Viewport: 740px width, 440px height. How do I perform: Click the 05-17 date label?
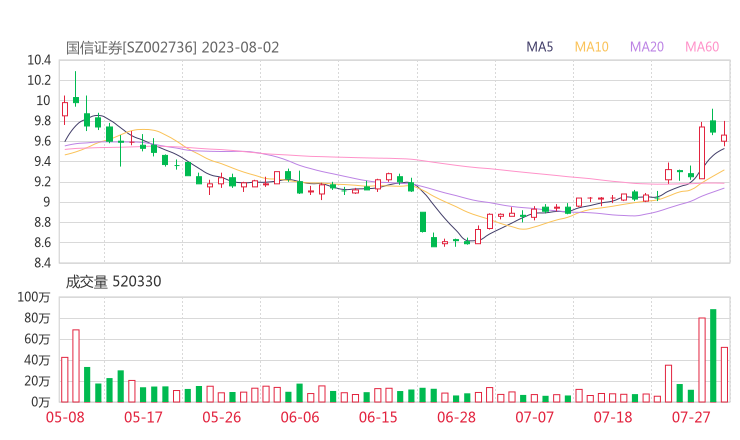click(x=143, y=417)
